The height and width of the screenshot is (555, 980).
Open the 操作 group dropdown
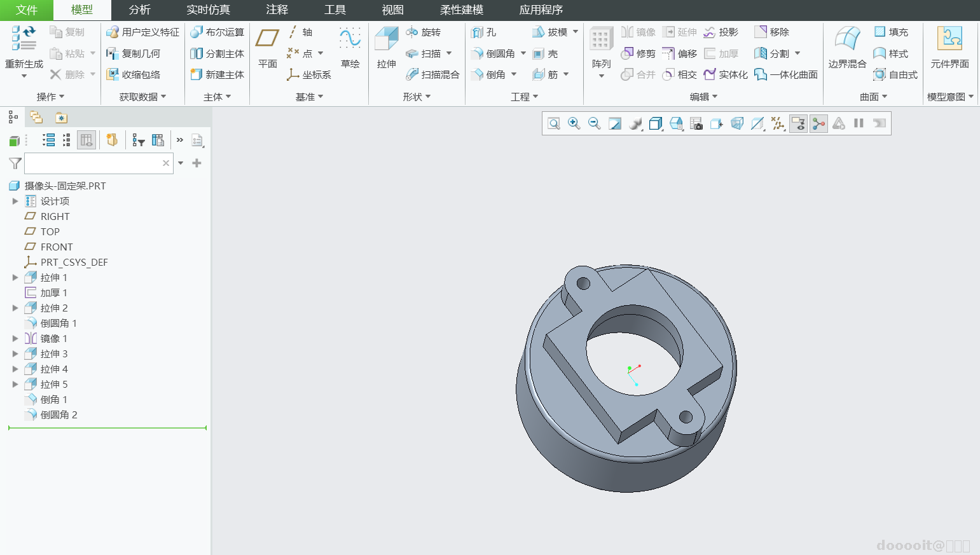point(50,97)
